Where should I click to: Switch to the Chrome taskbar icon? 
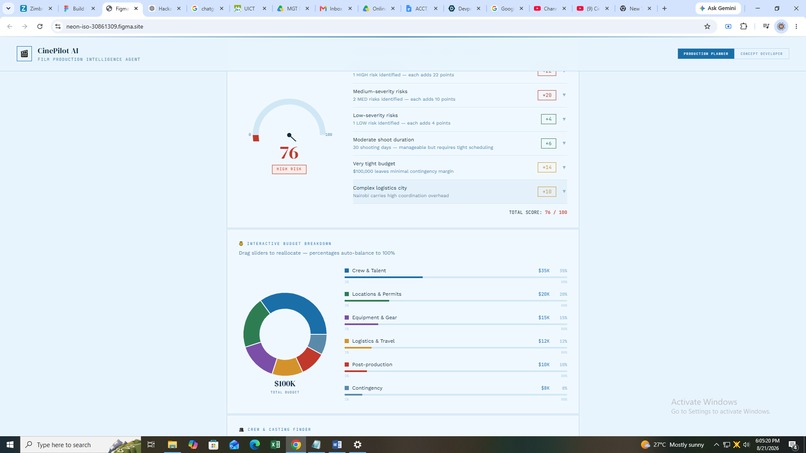point(296,445)
